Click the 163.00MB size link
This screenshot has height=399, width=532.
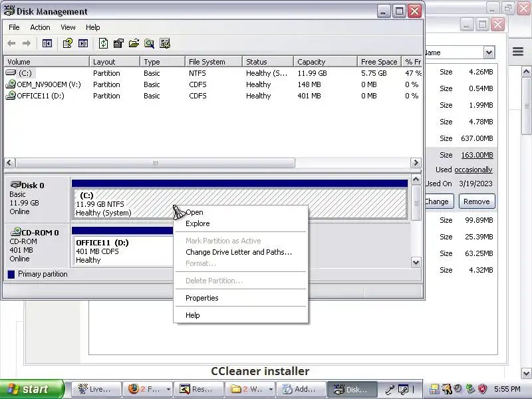(x=477, y=155)
